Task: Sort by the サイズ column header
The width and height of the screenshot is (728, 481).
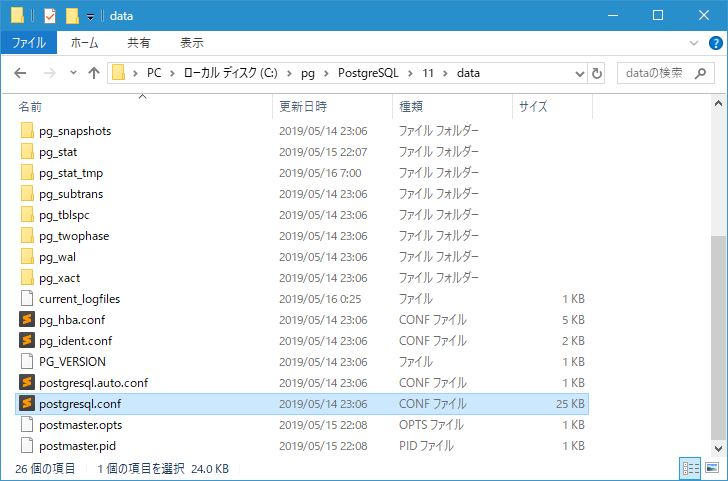Action: point(552,107)
